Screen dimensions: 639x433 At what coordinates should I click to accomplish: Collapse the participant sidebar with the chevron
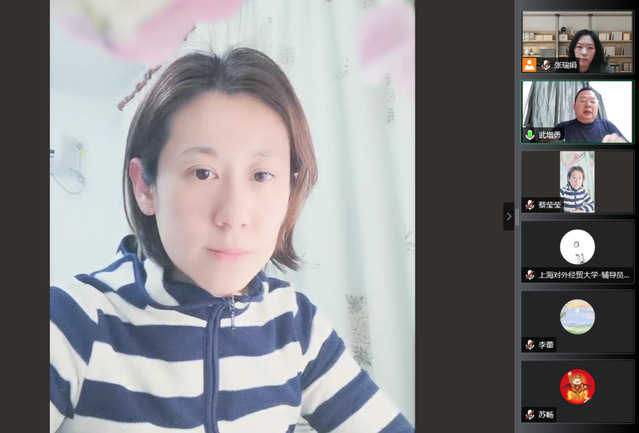(x=508, y=216)
